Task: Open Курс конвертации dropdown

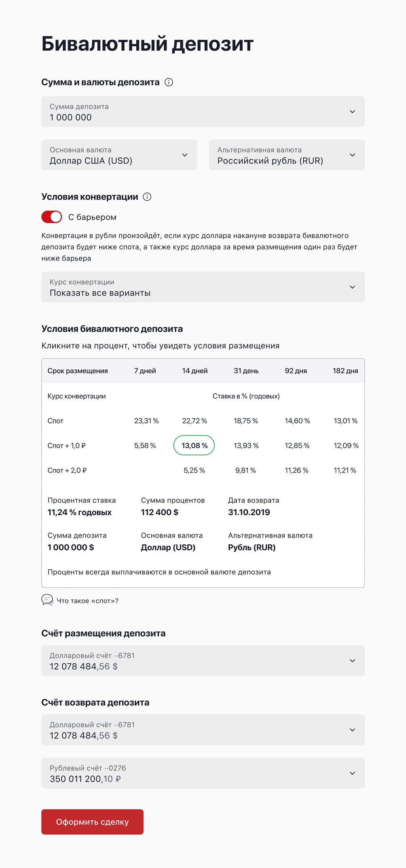Action: point(203,287)
